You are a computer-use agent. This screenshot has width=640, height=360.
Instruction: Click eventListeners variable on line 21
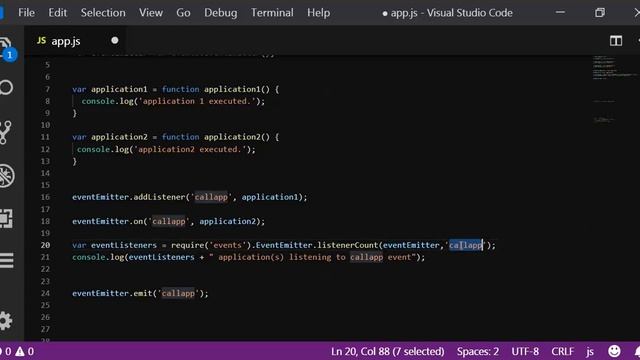click(162, 257)
